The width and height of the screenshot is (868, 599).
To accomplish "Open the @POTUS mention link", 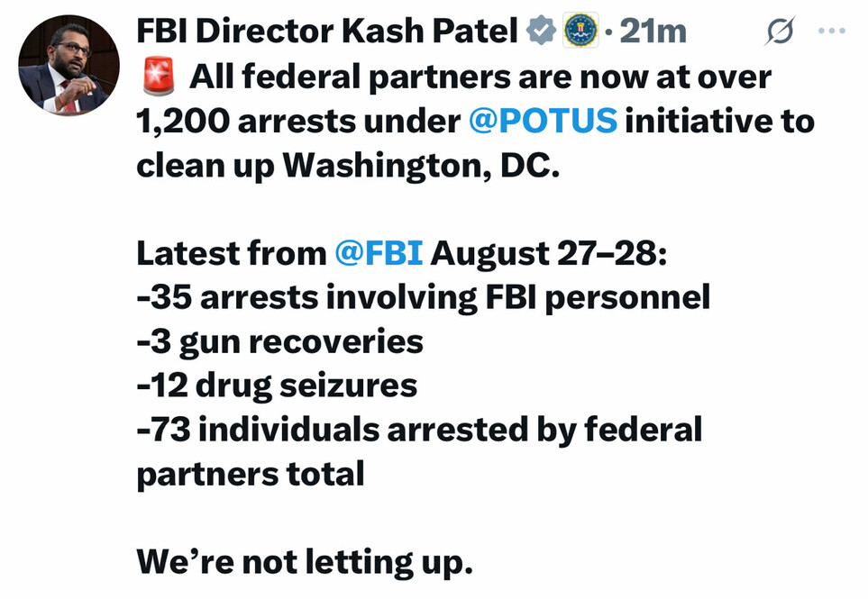I will click(543, 122).
